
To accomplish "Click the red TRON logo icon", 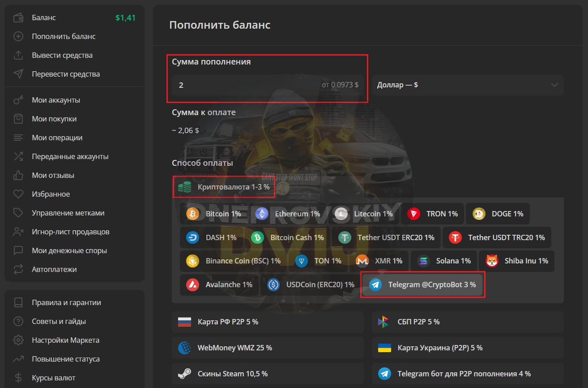I will click(413, 214).
